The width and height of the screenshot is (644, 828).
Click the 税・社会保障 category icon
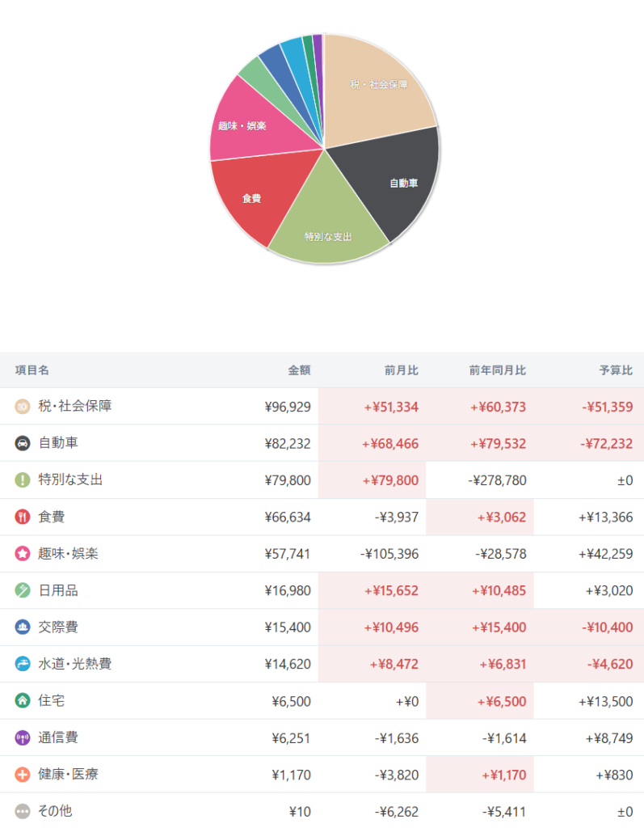coord(22,407)
